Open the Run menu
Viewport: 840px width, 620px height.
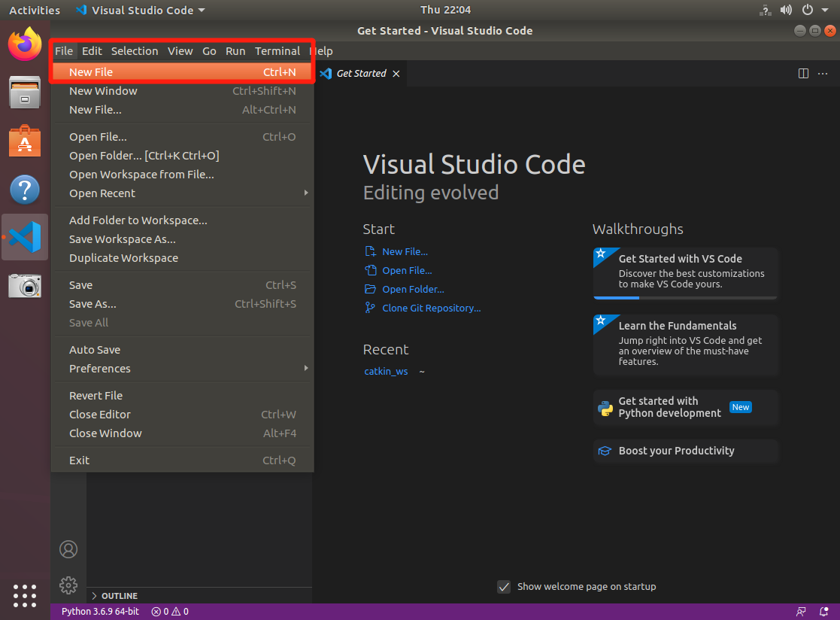(x=235, y=51)
